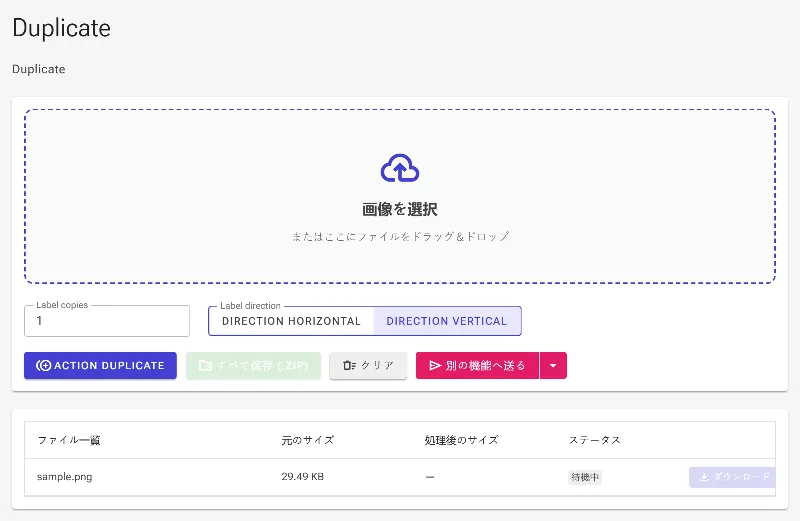Click the save all ZIP button
Image resolution: width=800 pixels, height=521 pixels.
[254, 365]
